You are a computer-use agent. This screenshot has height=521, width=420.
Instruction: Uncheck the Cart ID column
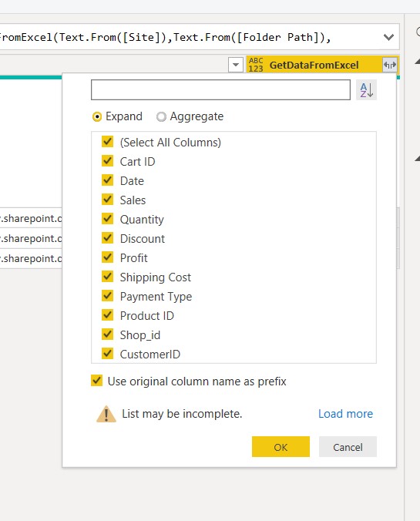[107, 161]
